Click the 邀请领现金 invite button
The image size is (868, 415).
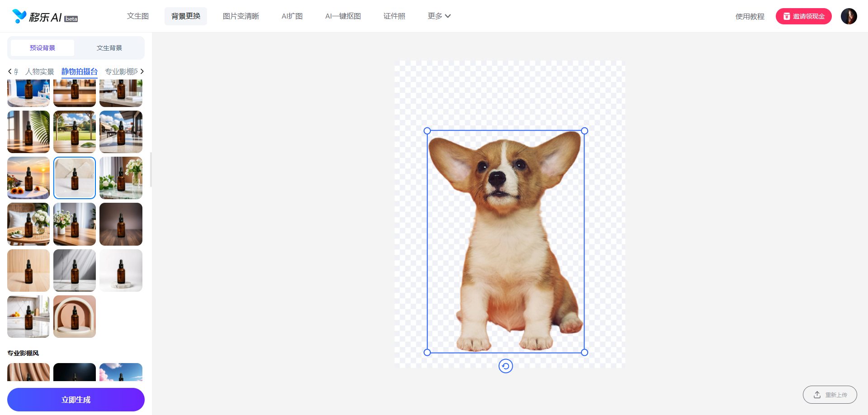(x=803, y=16)
